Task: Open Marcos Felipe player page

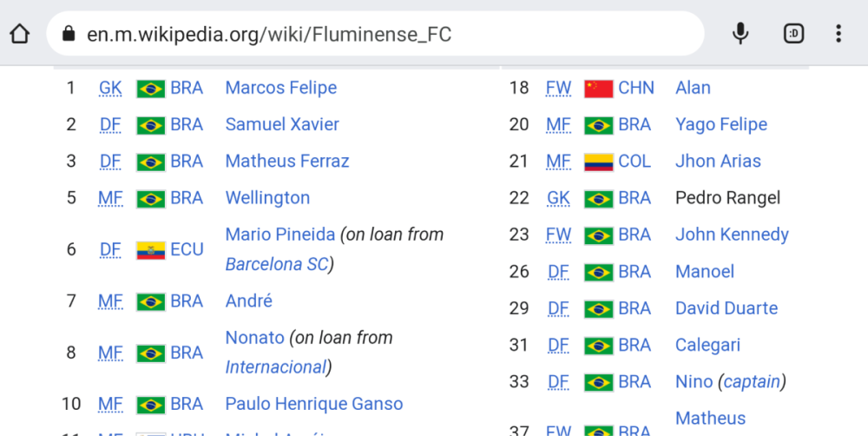Action: pos(280,88)
